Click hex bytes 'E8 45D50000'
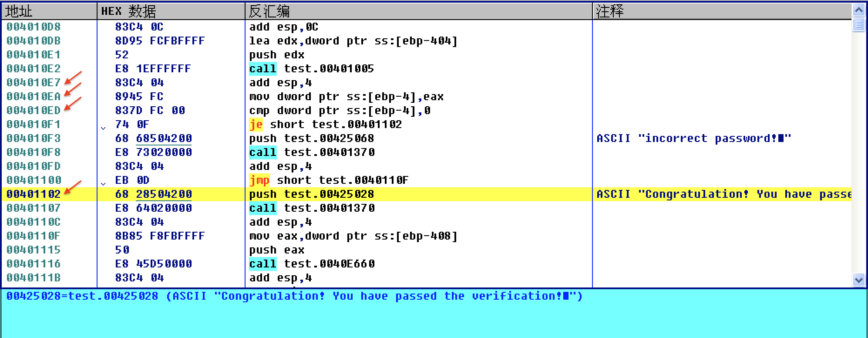This screenshot has height=338, width=868. (154, 264)
